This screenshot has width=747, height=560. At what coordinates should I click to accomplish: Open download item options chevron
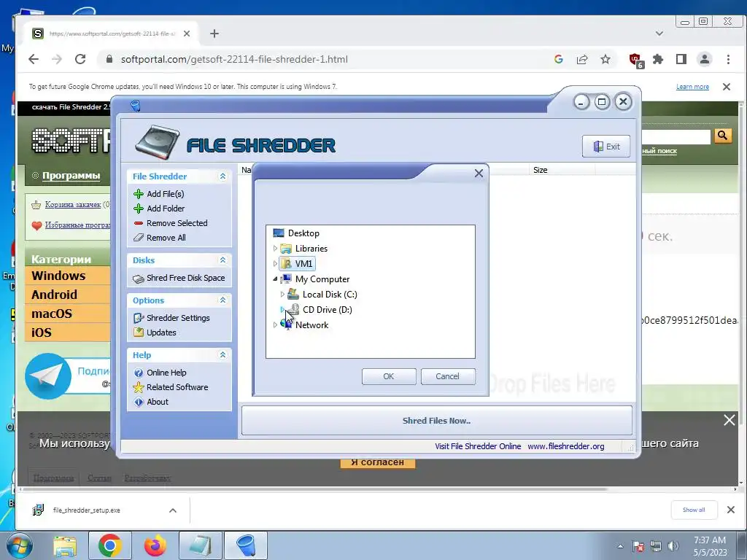pyautogui.click(x=173, y=510)
